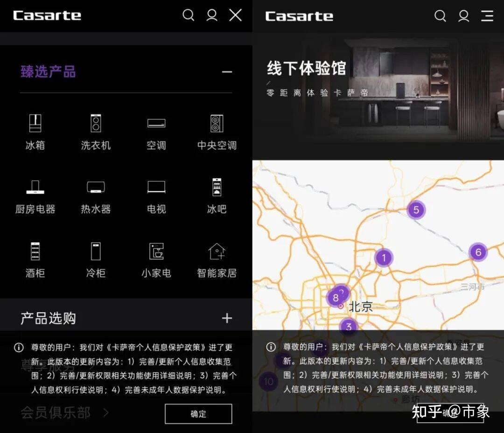Confirm privacy notice with 确定 button in left screen
The width and height of the screenshot is (504, 433).
click(x=198, y=414)
